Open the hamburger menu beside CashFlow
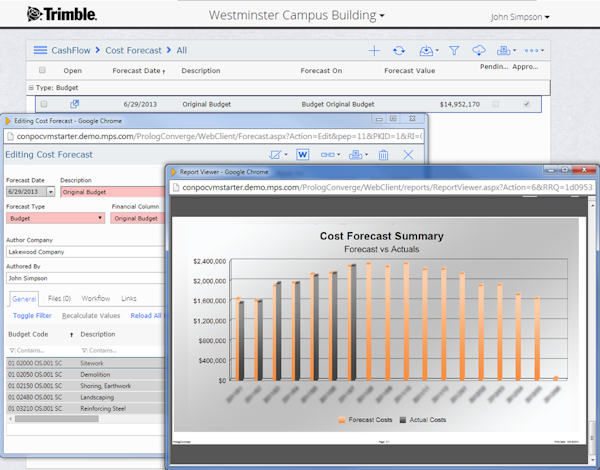 pyautogui.click(x=40, y=50)
